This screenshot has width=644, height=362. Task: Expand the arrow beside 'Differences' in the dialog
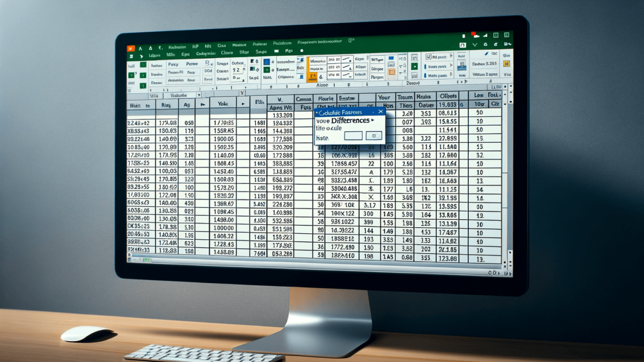click(373, 121)
